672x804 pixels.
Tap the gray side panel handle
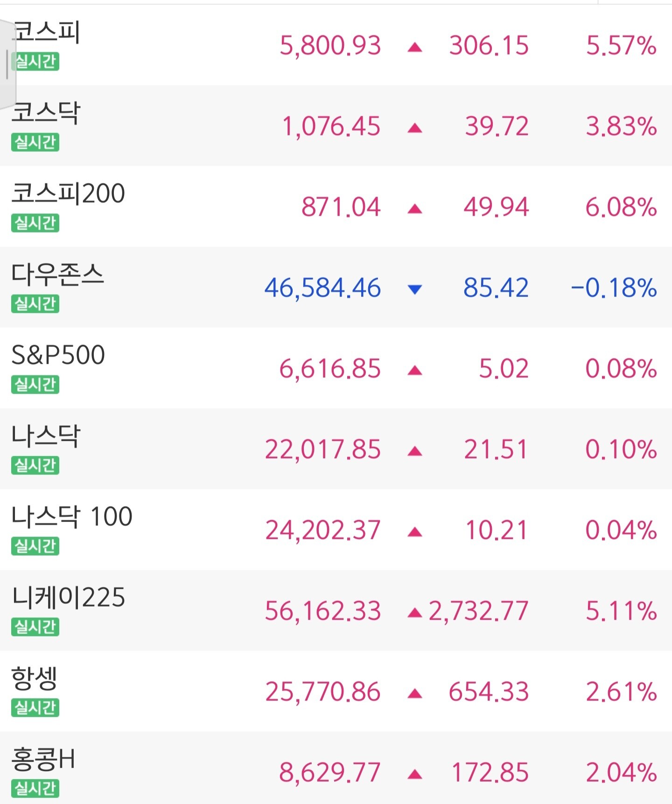pos(7,64)
